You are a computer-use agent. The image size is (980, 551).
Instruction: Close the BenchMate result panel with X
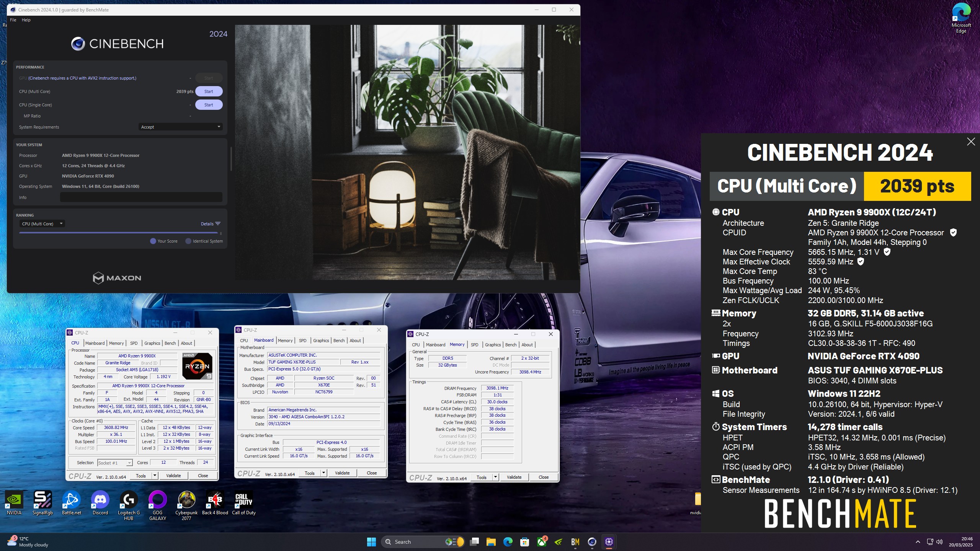(971, 142)
